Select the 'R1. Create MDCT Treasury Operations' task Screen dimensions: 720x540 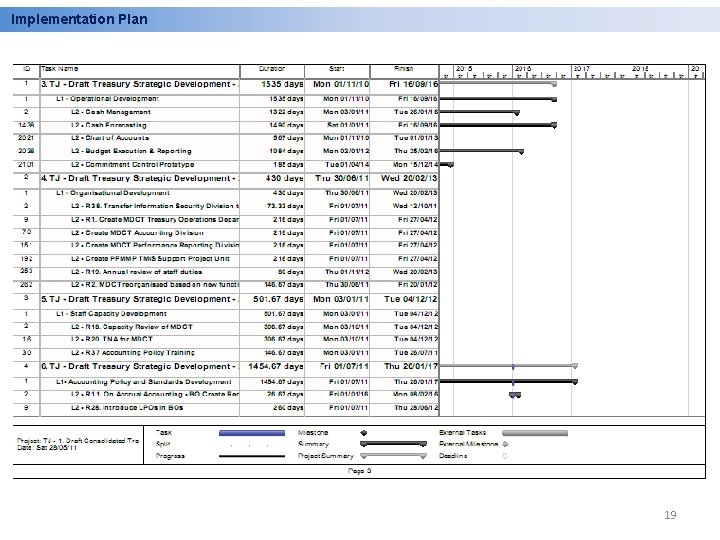coord(155,219)
